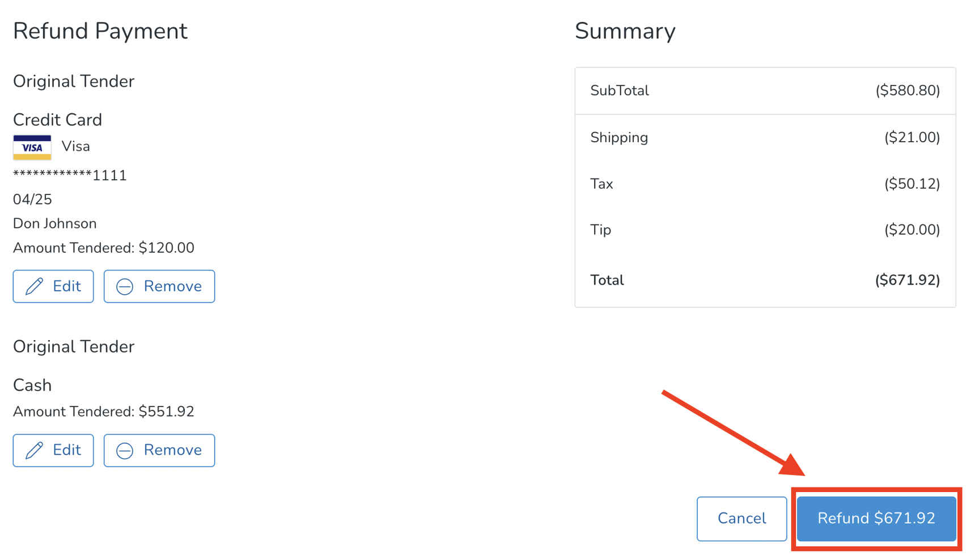Click minus circle icon for Cash tender

pyautogui.click(x=125, y=451)
